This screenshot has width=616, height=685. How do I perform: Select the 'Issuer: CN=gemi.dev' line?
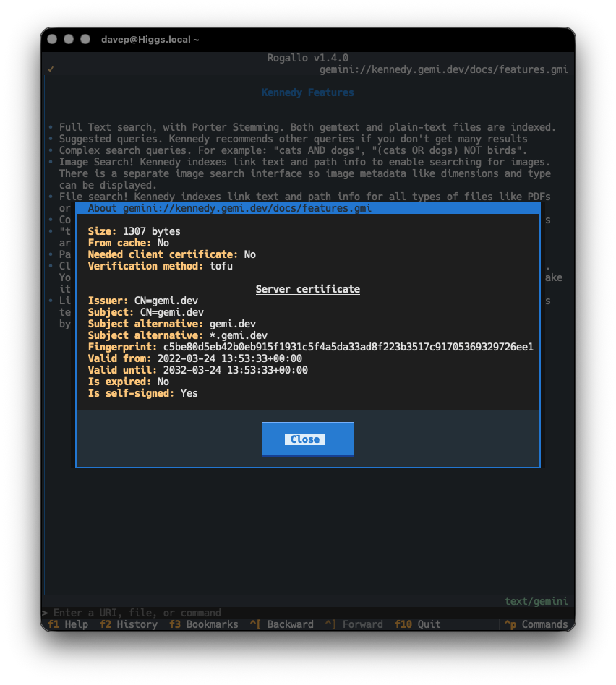click(142, 301)
